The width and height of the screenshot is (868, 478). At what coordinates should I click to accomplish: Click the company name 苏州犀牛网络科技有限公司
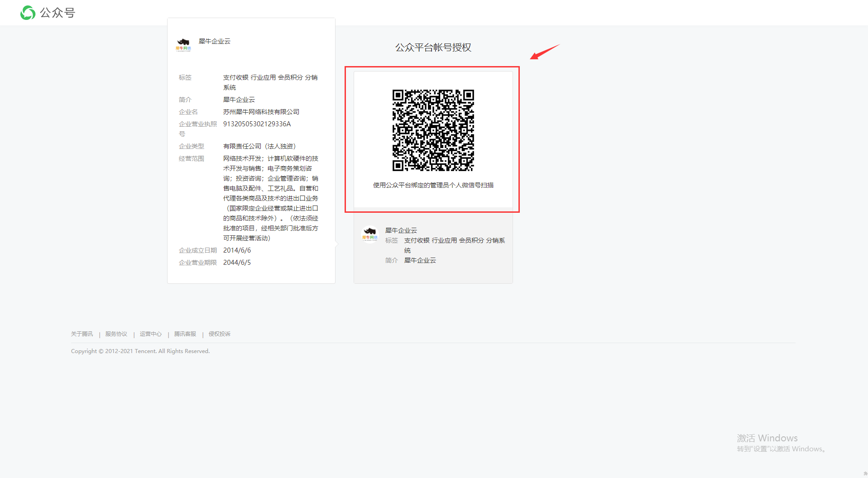(x=261, y=112)
